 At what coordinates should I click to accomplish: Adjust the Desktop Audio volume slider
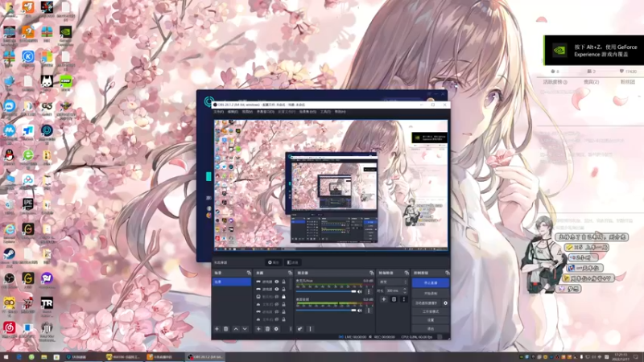(326, 311)
